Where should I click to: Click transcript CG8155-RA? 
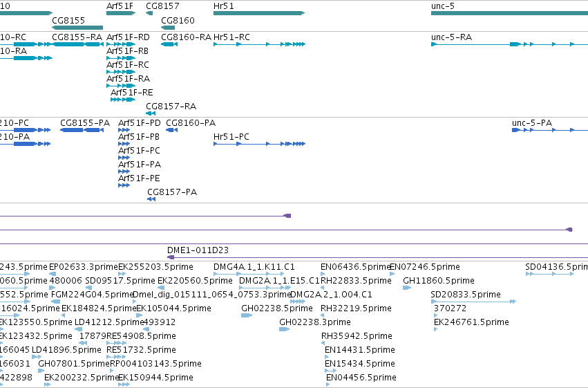pyautogui.click(x=77, y=44)
